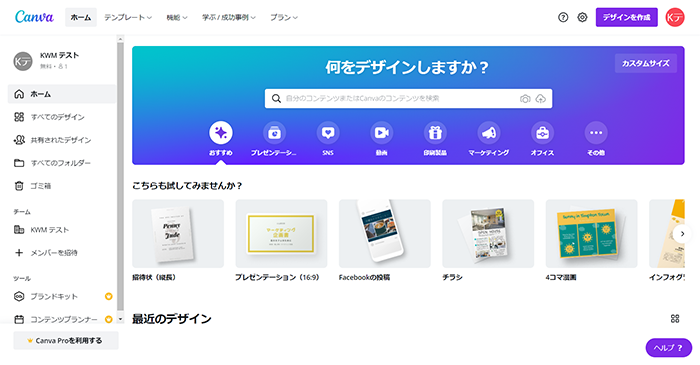Open the 機能 dropdown menu
700x365 pixels.
[177, 17]
